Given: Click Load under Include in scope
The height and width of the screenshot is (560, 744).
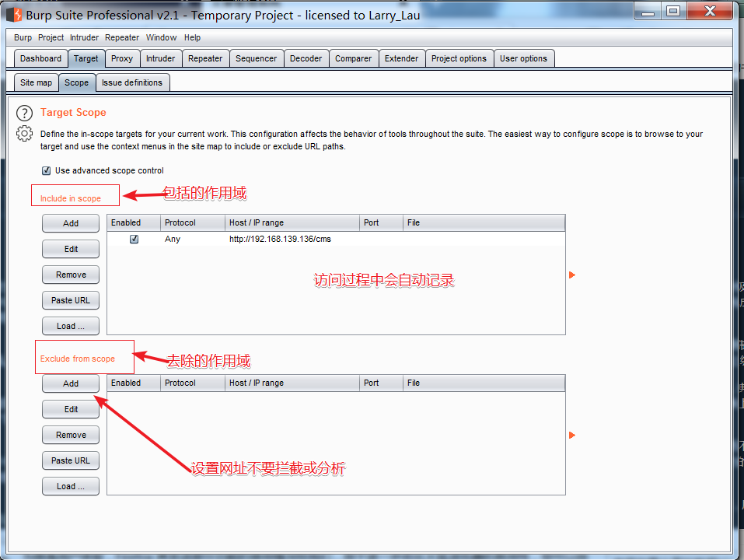Looking at the screenshot, I should [71, 326].
